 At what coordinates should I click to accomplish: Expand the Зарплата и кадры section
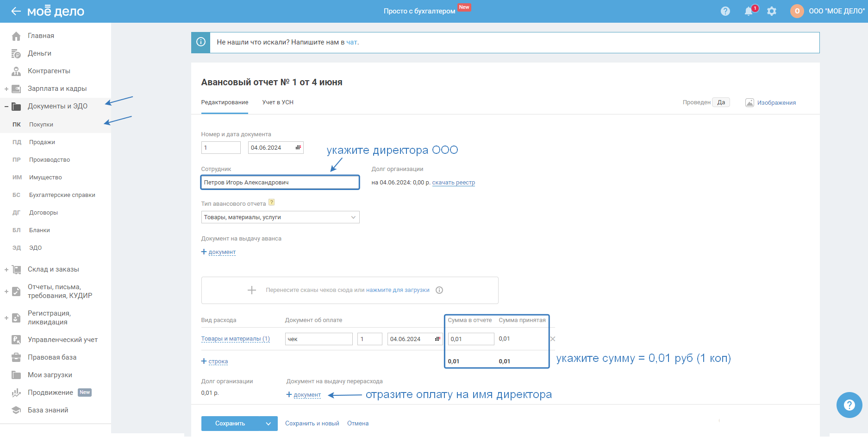click(6, 89)
